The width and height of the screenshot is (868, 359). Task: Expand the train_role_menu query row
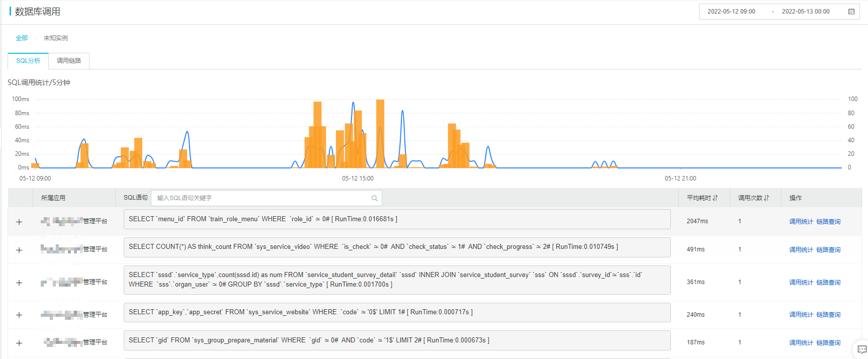19,222
